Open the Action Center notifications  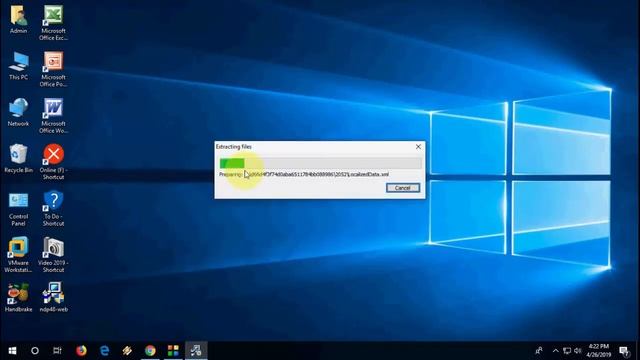point(624,351)
